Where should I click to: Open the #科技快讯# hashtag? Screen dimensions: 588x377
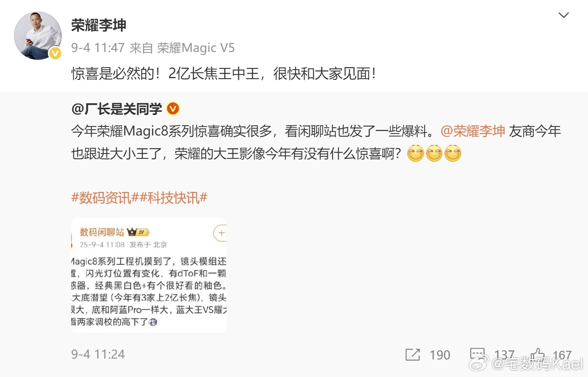pos(173,198)
